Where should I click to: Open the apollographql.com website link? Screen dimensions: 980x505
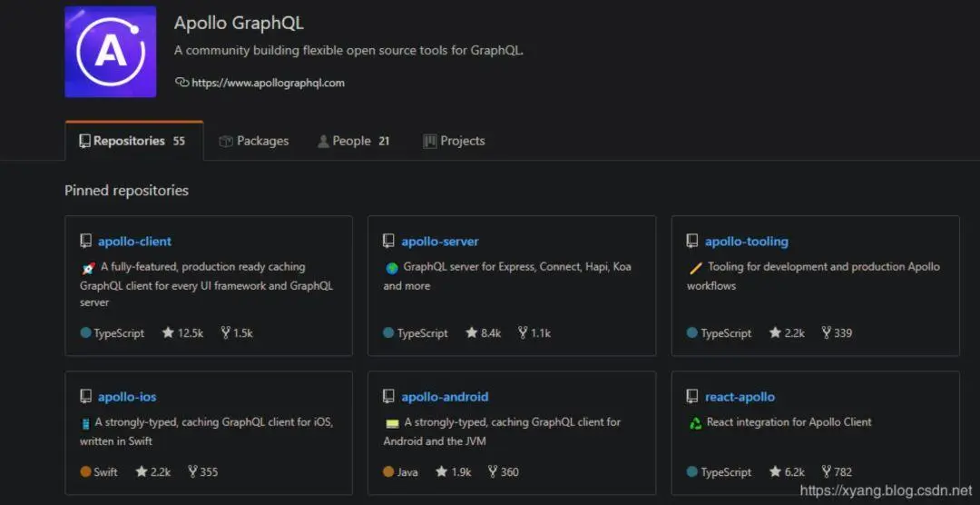click(268, 83)
